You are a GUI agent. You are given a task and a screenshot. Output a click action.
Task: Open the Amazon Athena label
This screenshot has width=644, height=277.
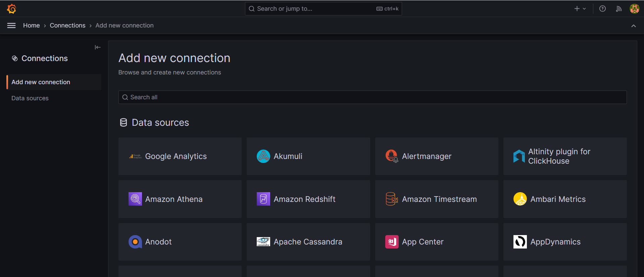pos(174,199)
